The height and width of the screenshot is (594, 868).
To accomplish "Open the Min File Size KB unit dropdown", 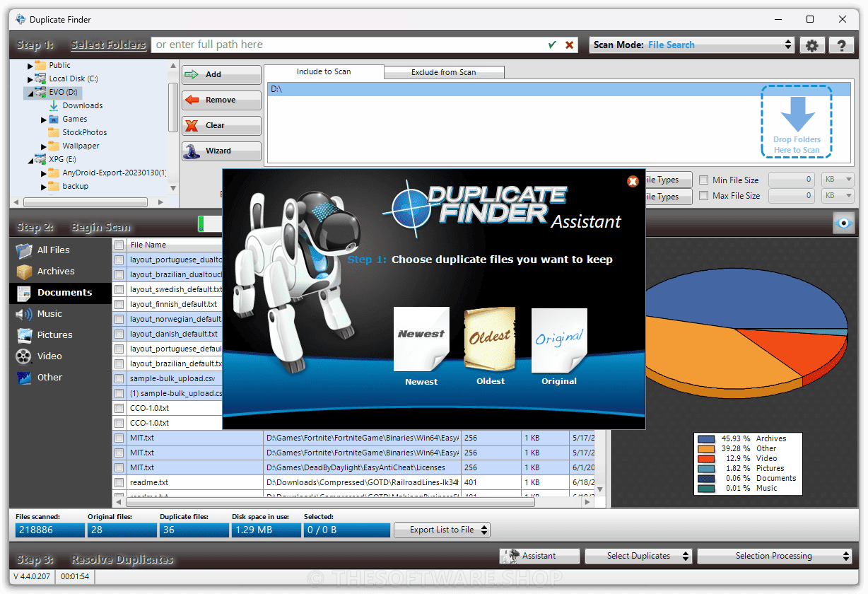I will (838, 180).
